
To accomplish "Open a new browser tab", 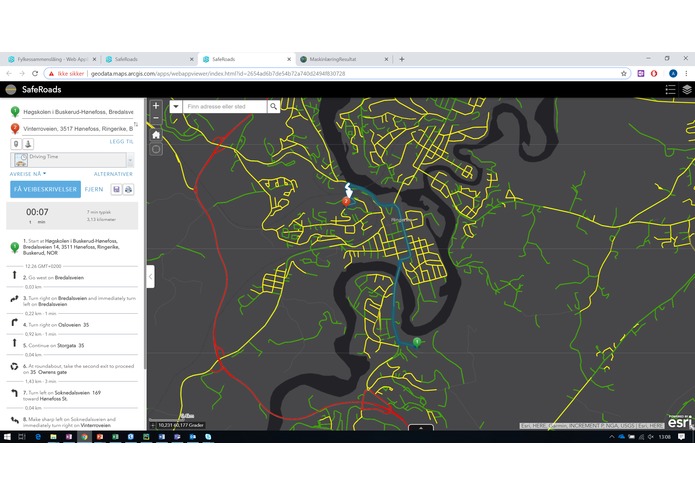I will (402, 59).
